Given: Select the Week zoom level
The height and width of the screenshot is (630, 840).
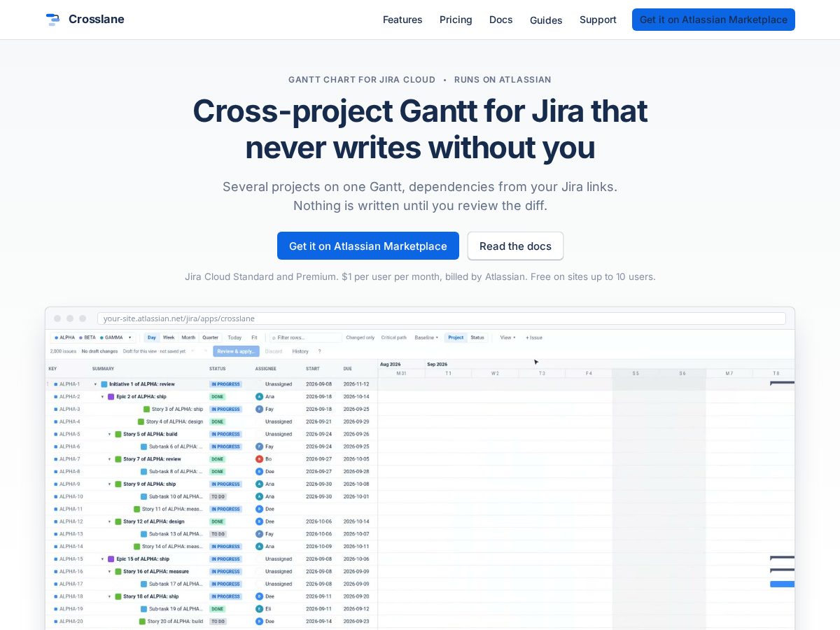Looking at the screenshot, I should click(x=169, y=337).
